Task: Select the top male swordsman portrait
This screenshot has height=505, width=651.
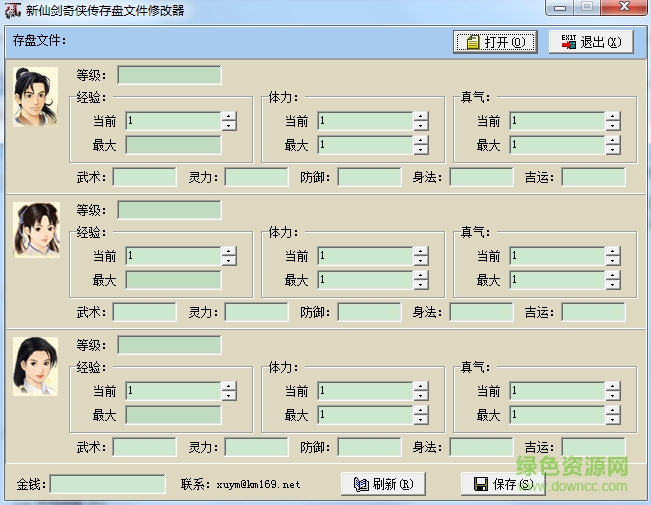Action: pos(36,97)
